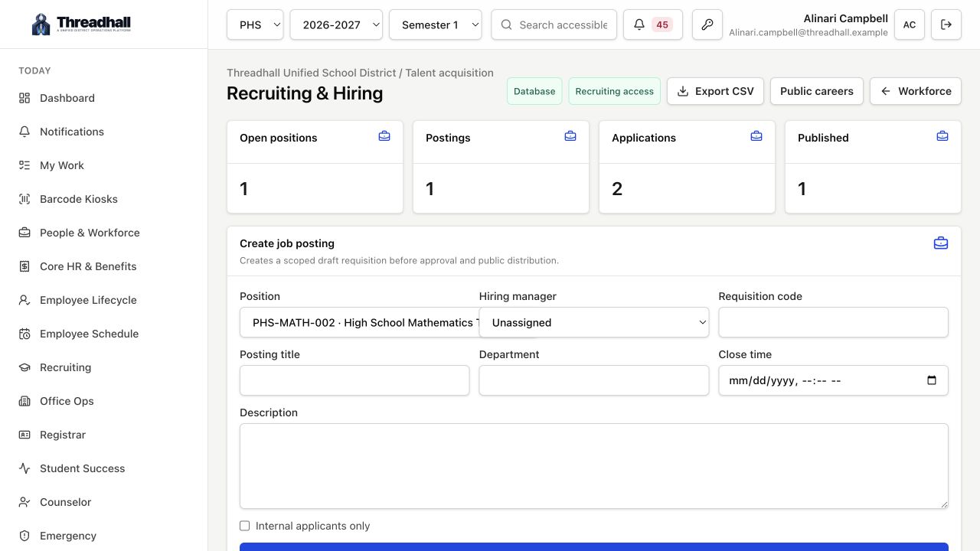Click the Department input field
Viewport: 980px width, 551px height.
pos(594,380)
